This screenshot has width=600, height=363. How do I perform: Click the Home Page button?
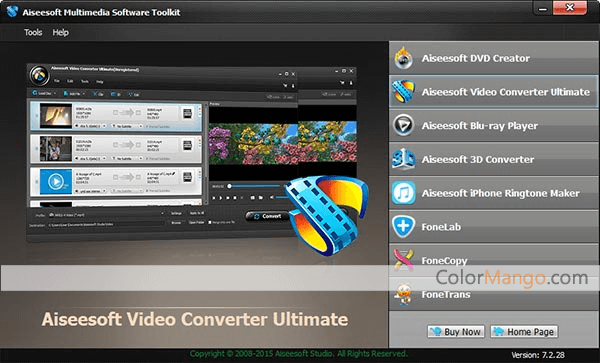tap(524, 332)
